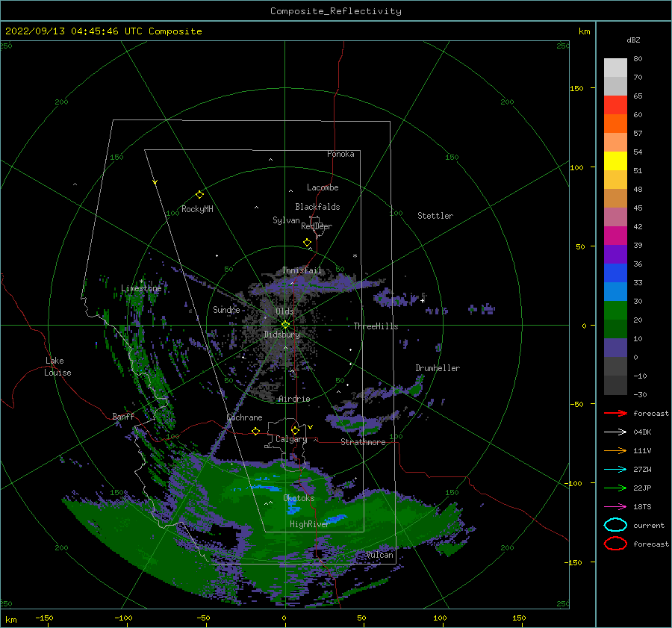Screen dimensions: 672x628
Task: Click the Ponoka city label
Action: [340, 154]
